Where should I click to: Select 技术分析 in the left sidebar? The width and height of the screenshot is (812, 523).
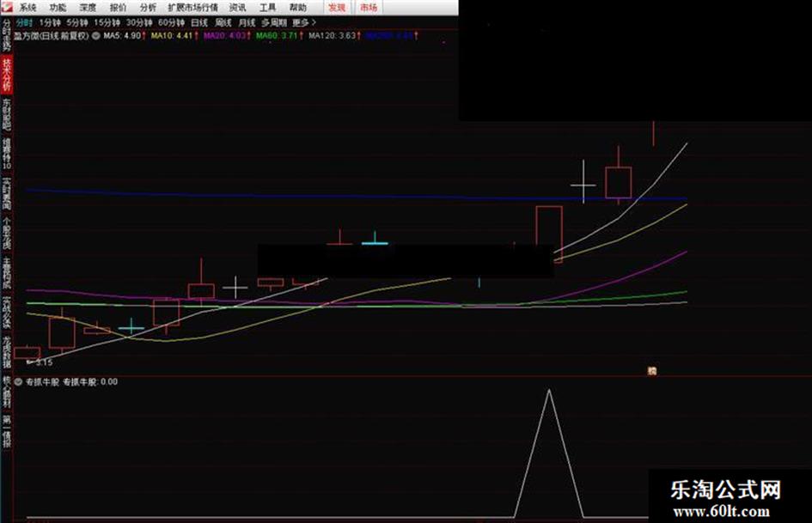point(7,75)
